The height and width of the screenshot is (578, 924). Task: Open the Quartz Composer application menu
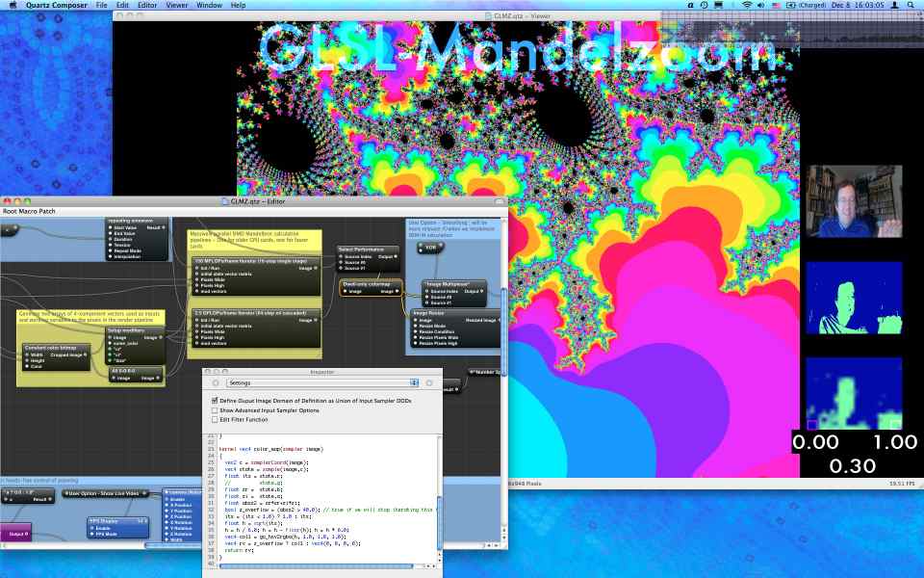click(56, 6)
